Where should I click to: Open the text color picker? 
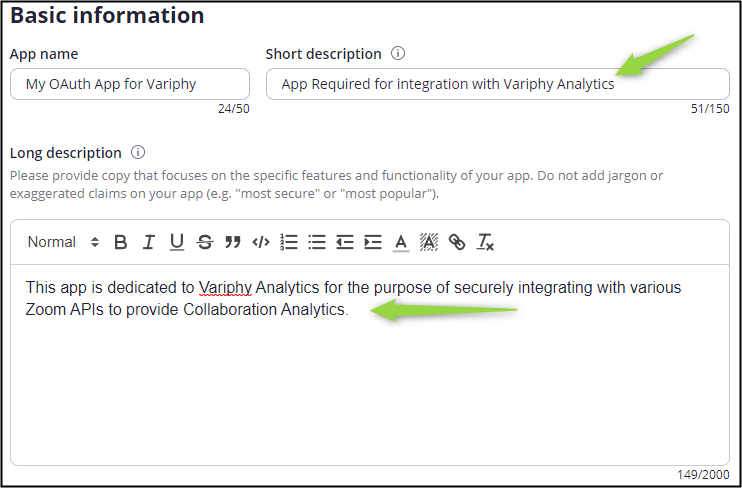click(401, 242)
